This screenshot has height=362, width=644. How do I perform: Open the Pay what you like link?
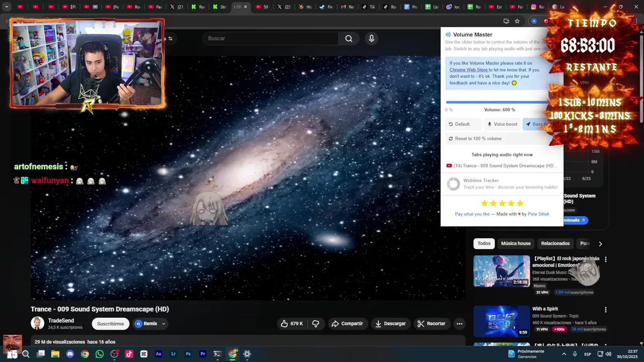[x=472, y=214]
